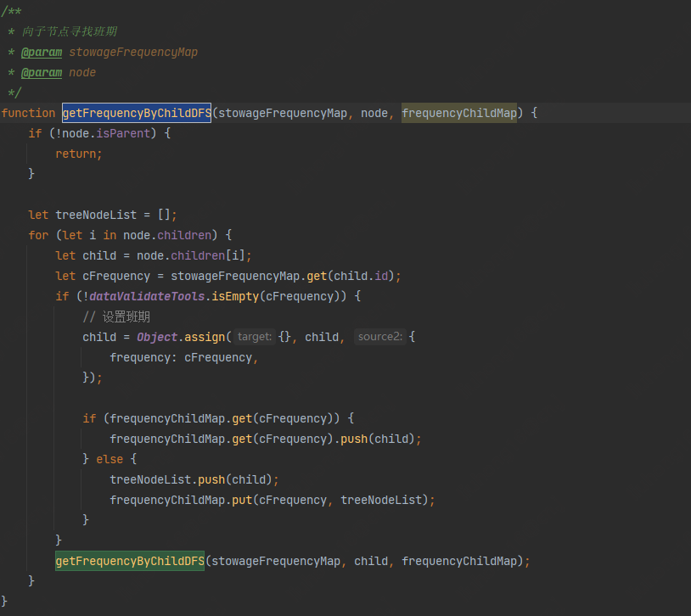Screen dimensions: 691x616
Task: Click the 'node' text in the doc comment
Action: 82,73
